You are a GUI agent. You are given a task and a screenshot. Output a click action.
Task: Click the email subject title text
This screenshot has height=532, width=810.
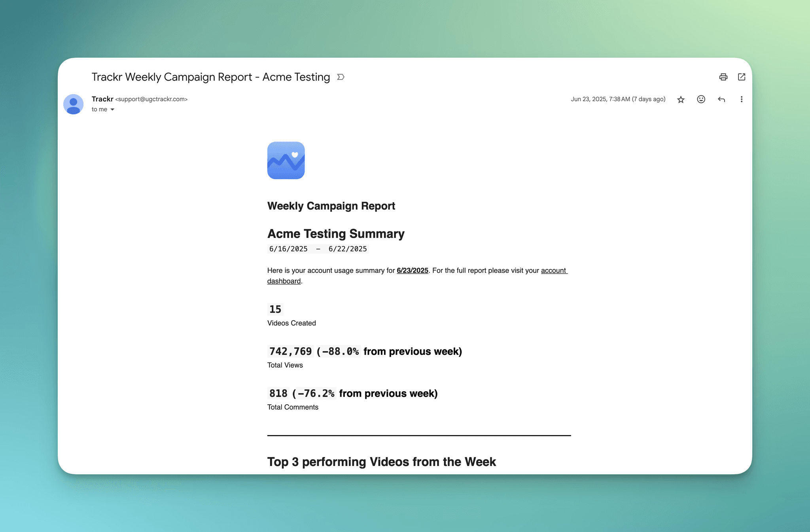coord(211,77)
